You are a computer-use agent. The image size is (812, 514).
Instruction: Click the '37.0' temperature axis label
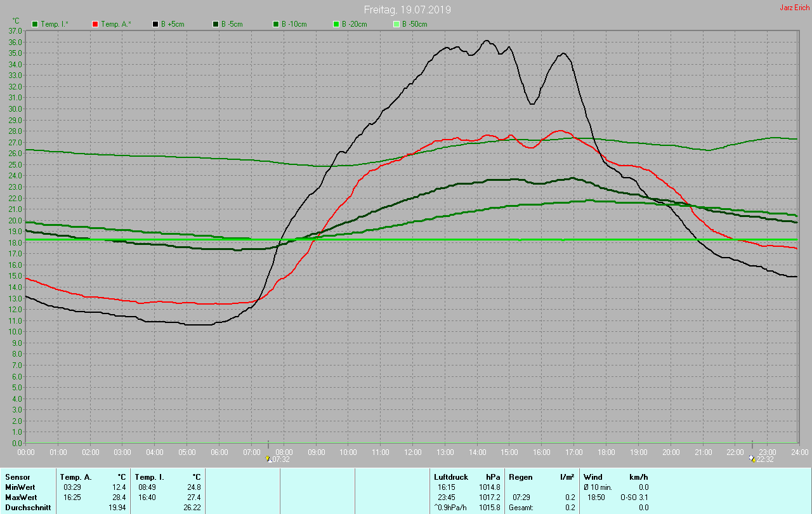pyautogui.click(x=15, y=30)
